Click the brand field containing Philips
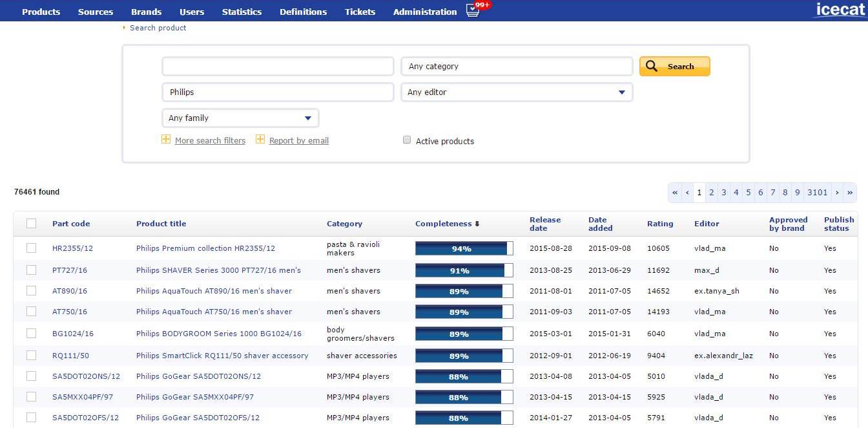Screen dimensions: 868x428 (278, 92)
